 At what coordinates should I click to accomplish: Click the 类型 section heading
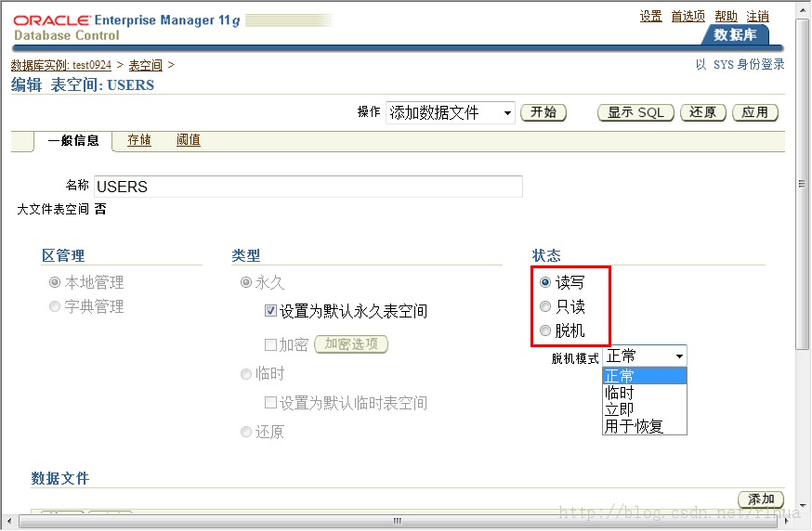[246, 255]
